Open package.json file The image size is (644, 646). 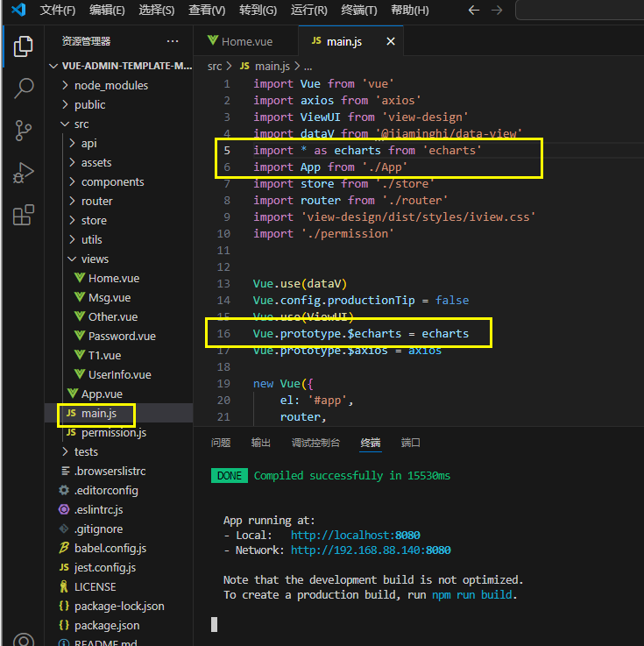[x=119, y=626]
